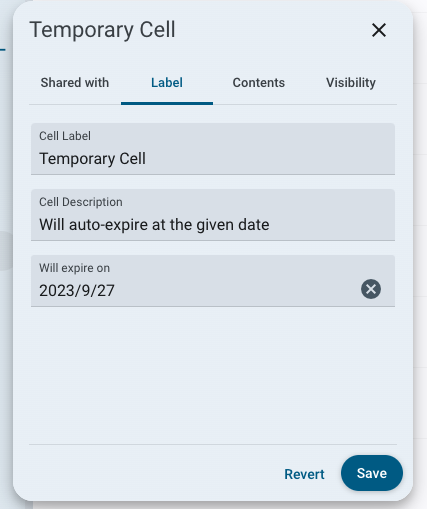Click the 'Cell Label' floating caption
This screenshot has height=509, width=427.
click(x=65, y=136)
